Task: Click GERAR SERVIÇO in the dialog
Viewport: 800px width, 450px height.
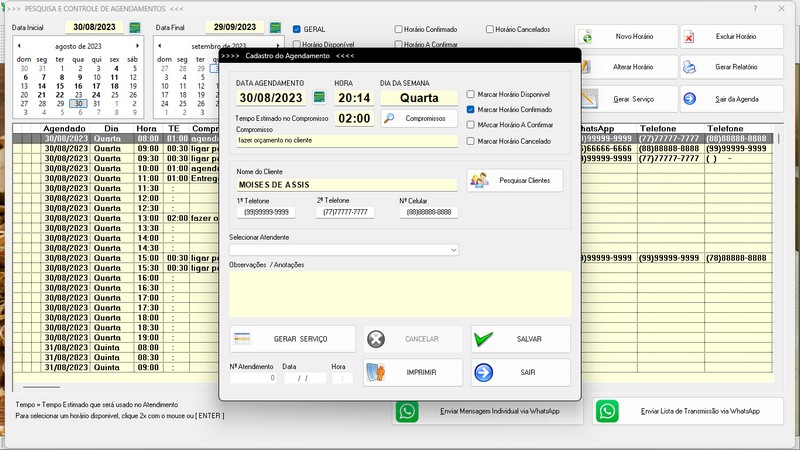Action: [293, 339]
